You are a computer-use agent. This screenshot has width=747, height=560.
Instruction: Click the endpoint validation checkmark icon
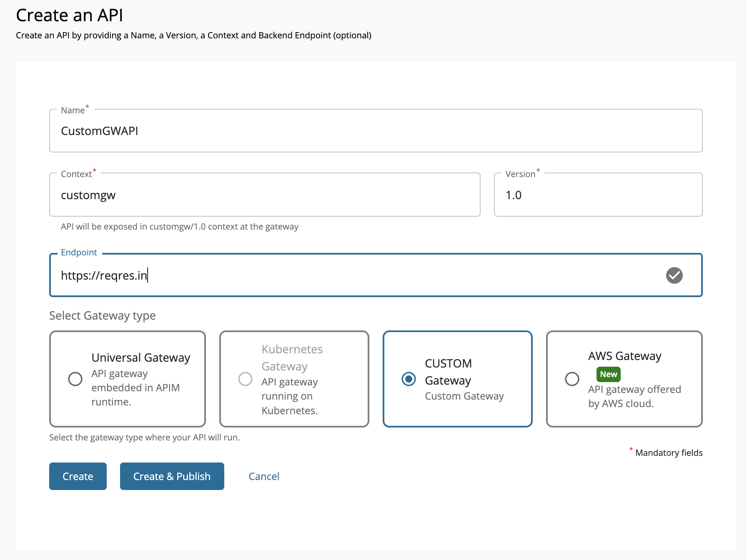pos(674,275)
